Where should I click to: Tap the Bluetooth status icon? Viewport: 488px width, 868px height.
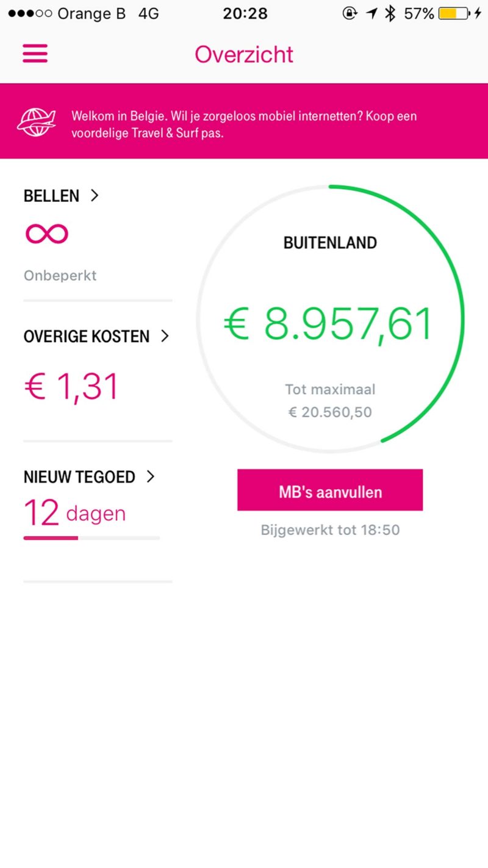click(390, 13)
